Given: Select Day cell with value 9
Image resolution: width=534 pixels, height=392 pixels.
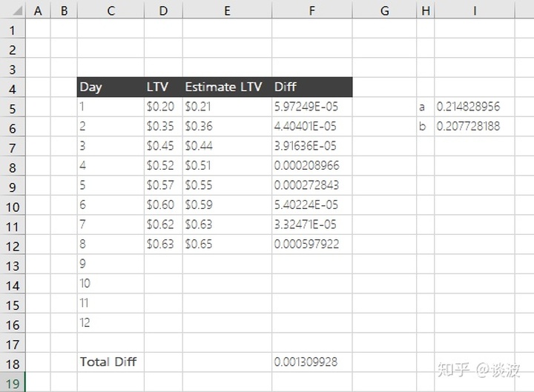Looking at the screenshot, I should 111,264.
